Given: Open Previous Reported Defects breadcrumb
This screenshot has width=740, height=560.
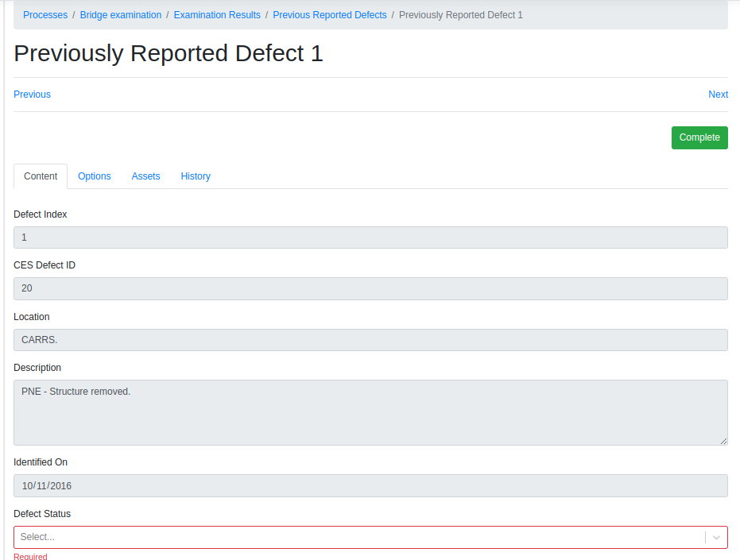Looking at the screenshot, I should [330, 15].
